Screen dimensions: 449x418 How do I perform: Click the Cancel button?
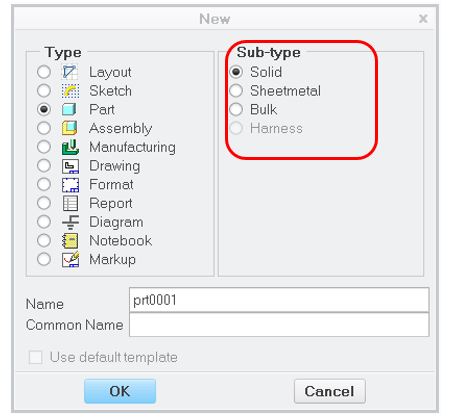coord(330,391)
